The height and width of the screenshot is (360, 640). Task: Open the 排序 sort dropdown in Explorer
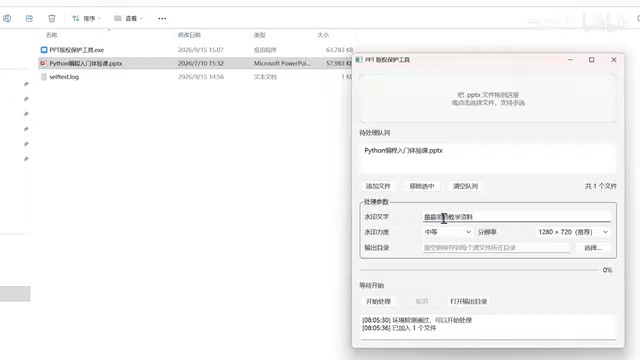(87, 18)
